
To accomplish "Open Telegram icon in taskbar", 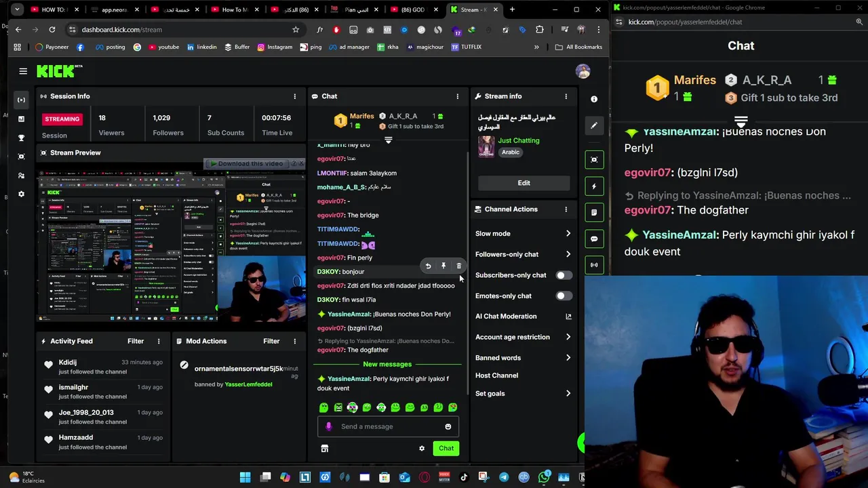I will [504, 477].
